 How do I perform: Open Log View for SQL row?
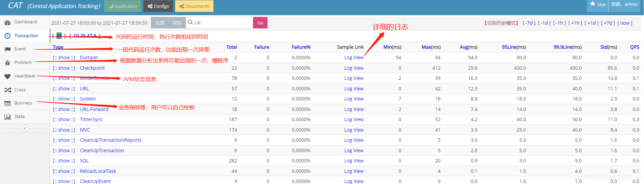coord(354,161)
